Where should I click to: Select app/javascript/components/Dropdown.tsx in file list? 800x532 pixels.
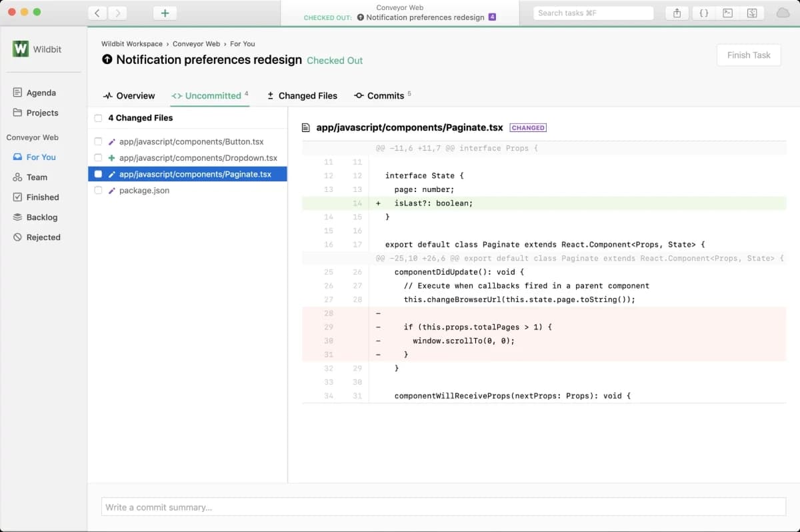[x=198, y=158]
